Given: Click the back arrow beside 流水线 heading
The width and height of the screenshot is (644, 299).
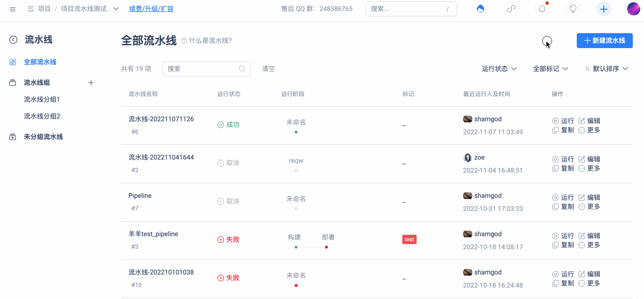Looking at the screenshot, I should [x=14, y=40].
